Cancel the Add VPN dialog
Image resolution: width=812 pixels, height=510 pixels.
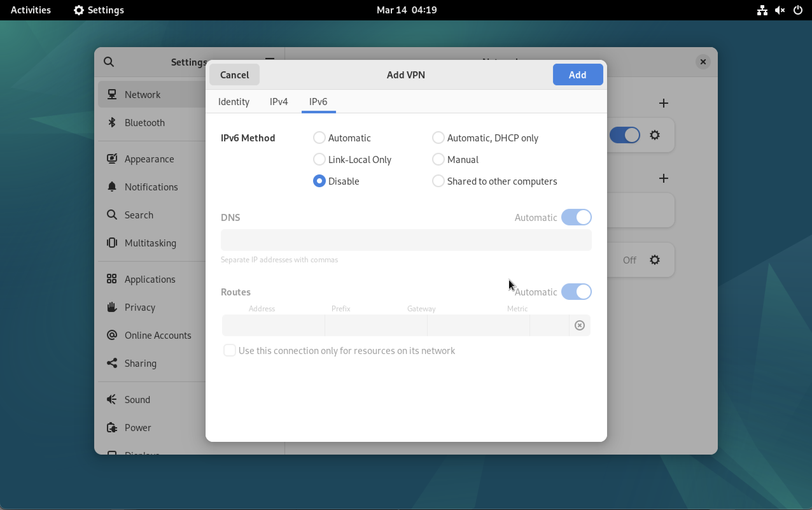(x=234, y=75)
